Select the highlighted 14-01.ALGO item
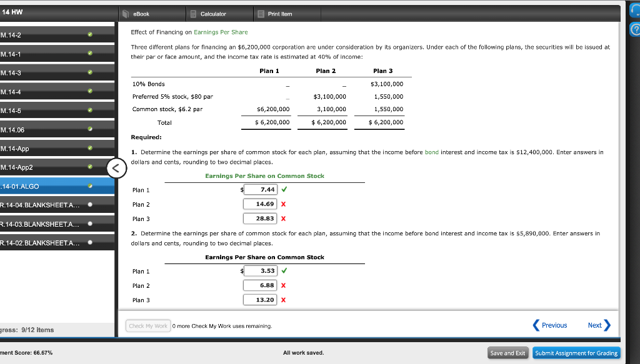 (x=37, y=185)
